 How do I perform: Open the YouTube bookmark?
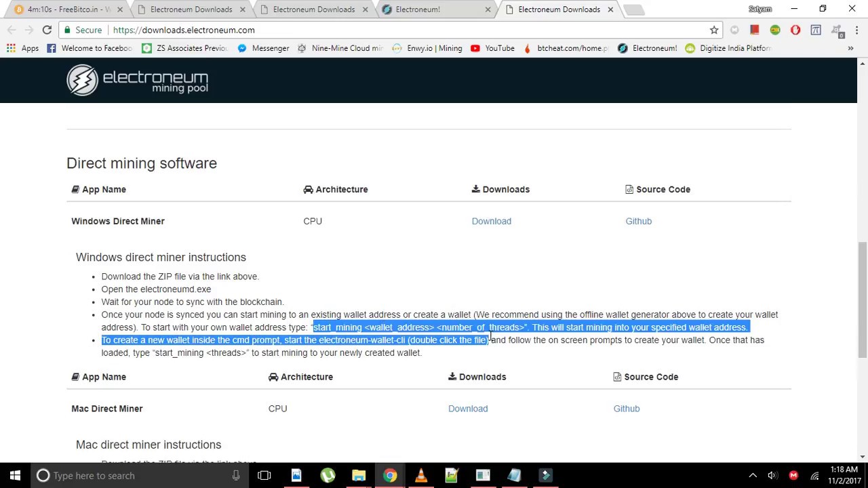point(492,48)
